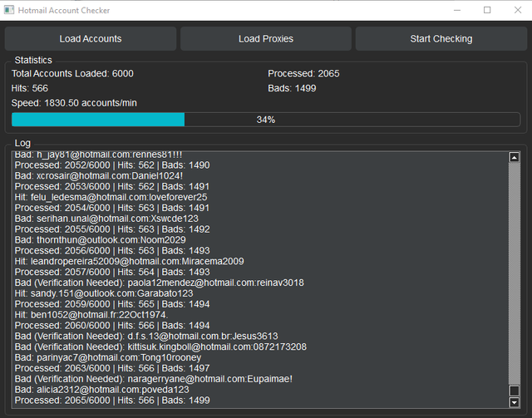Screen dimensions: 532x418
Task: Click the Total Accounts Loaded statistic
Action: click(x=72, y=73)
